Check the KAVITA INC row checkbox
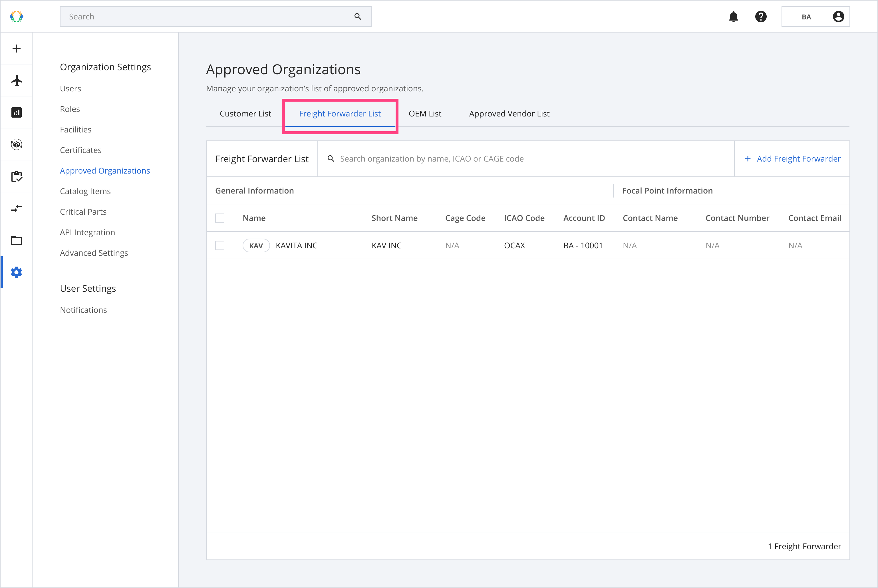The image size is (878, 588). click(x=220, y=245)
